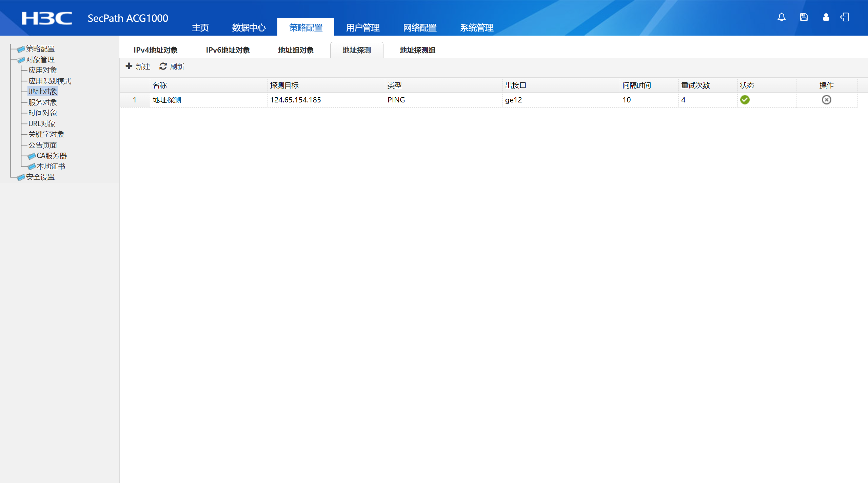The width and height of the screenshot is (868, 483).
Task: Select 服务对象 in the sidebar
Action: [x=43, y=102]
